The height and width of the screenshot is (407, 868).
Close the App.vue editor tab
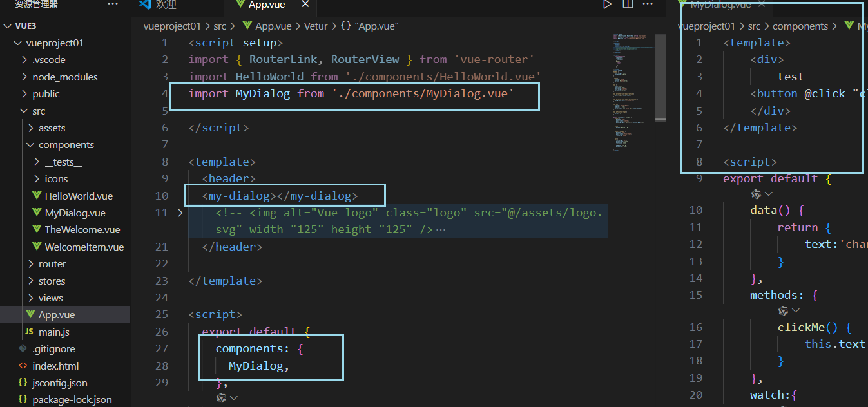(305, 5)
